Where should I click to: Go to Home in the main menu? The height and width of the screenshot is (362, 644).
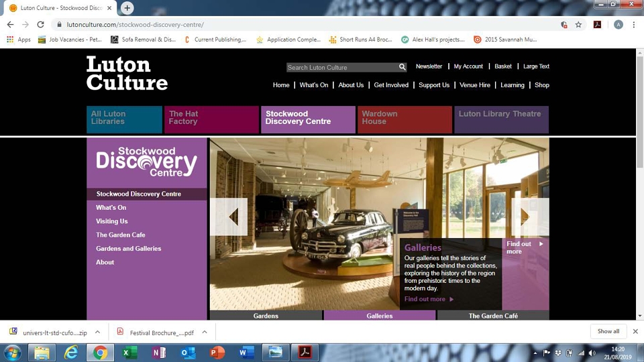281,85
